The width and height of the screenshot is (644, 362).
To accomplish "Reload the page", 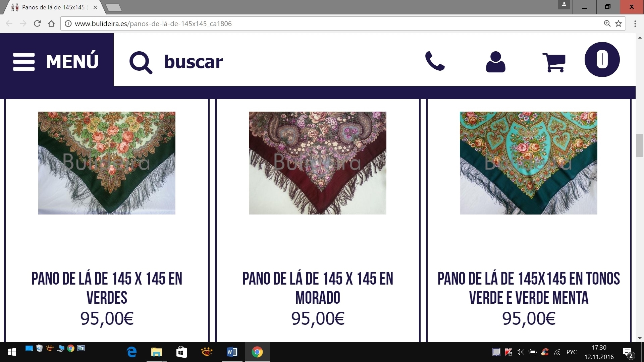I will (x=37, y=23).
